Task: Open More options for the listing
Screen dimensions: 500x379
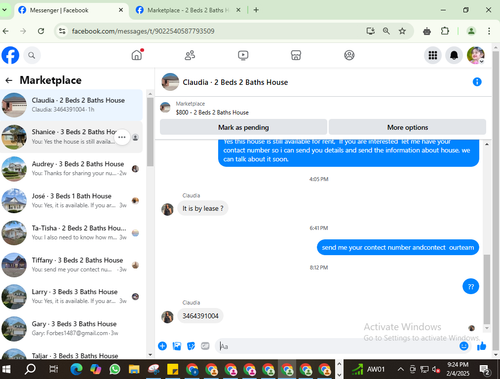Action: [407, 127]
